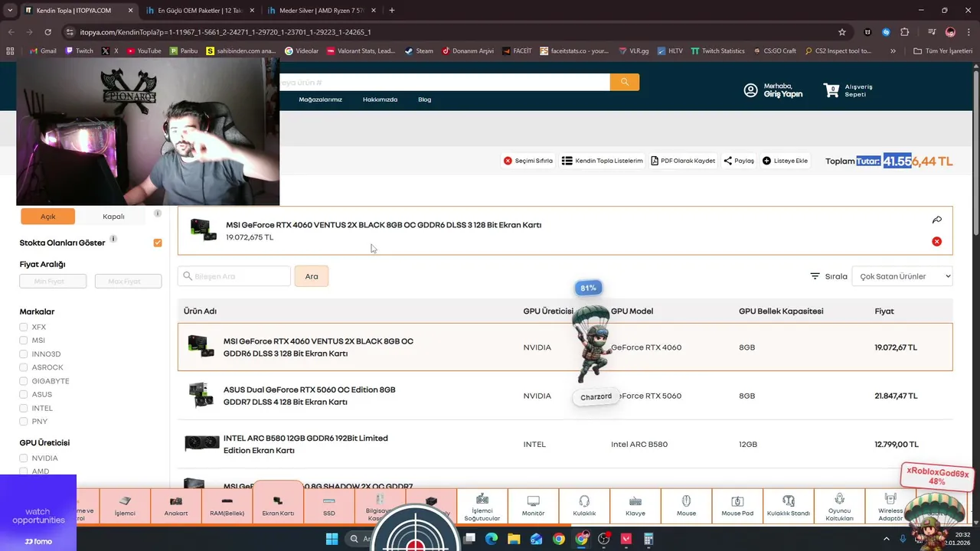This screenshot has width=980, height=551.
Task: Click Listeye Ekle button
Action: [x=785, y=161]
